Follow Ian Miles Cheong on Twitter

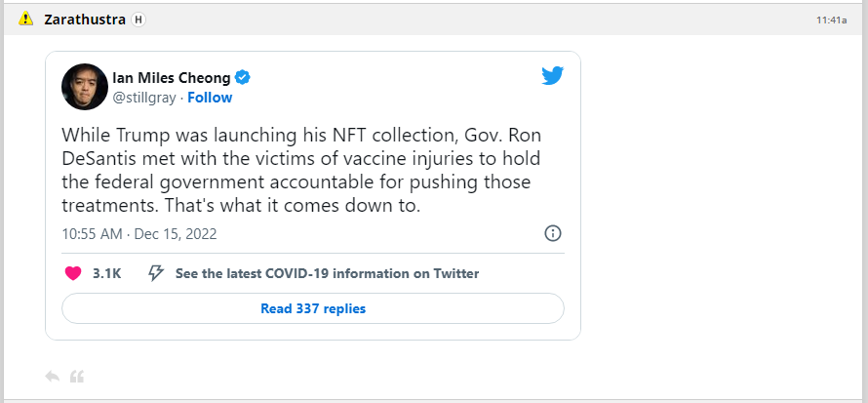[x=210, y=98]
